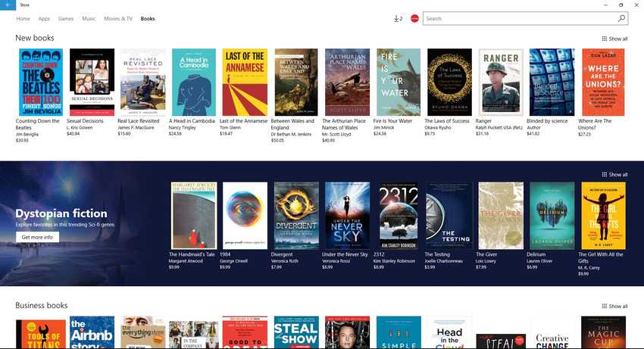Open the Airbnb Story book cover
Viewport: 644px width, 349px height.
click(x=92, y=332)
